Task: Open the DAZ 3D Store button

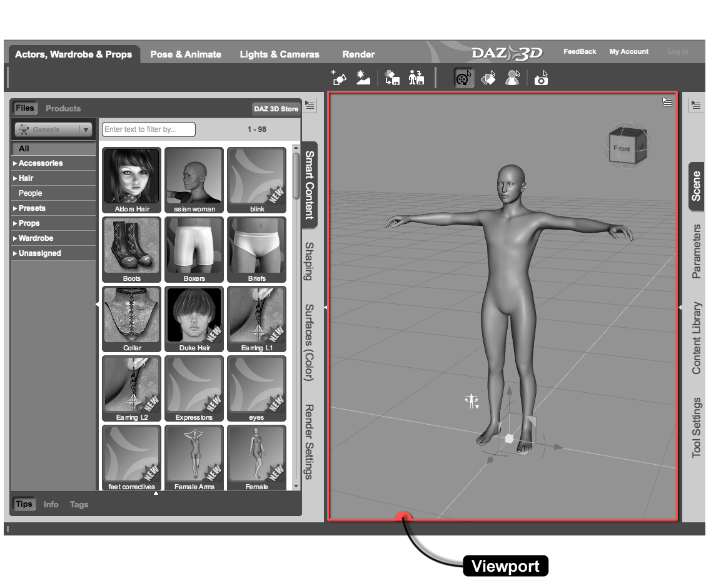Action: pyautogui.click(x=276, y=109)
